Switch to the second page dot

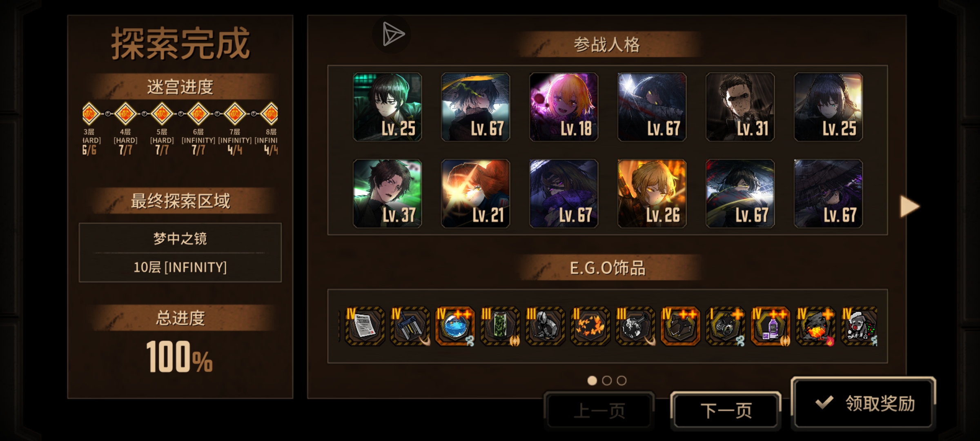tap(607, 381)
